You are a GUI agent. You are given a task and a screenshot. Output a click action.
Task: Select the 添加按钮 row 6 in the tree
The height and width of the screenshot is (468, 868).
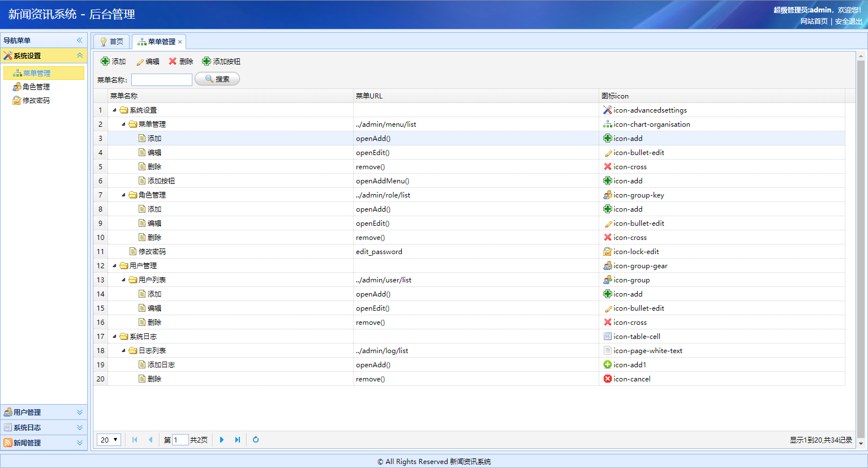coord(469,181)
